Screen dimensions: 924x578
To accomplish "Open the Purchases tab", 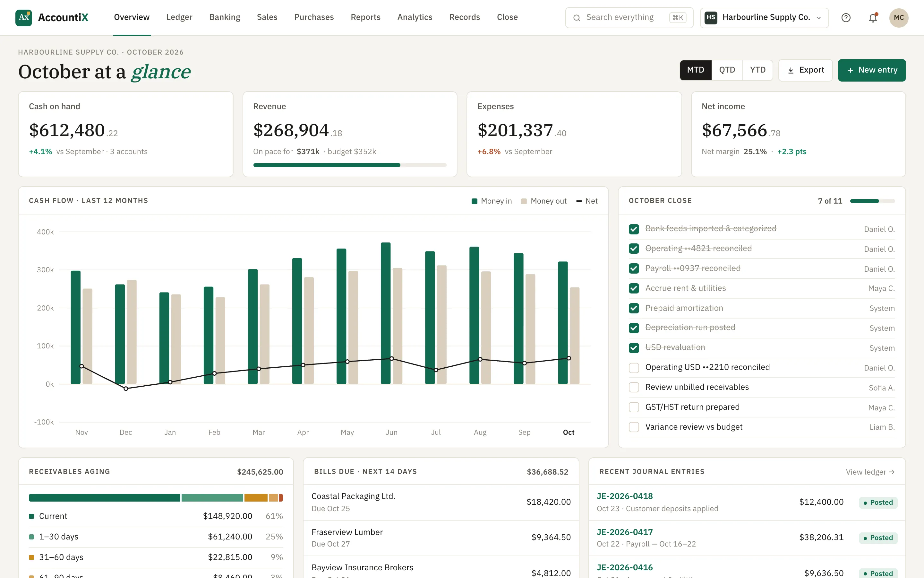I will click(x=314, y=17).
